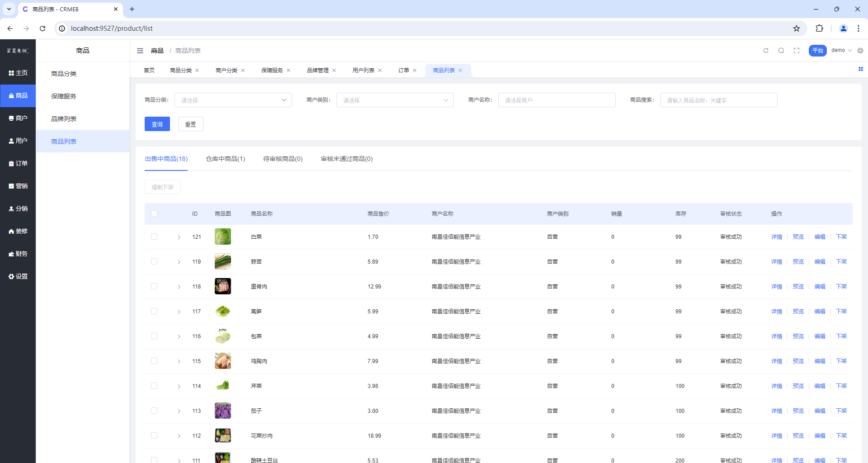
Task: Click 下架 for product 118
Action: click(841, 286)
